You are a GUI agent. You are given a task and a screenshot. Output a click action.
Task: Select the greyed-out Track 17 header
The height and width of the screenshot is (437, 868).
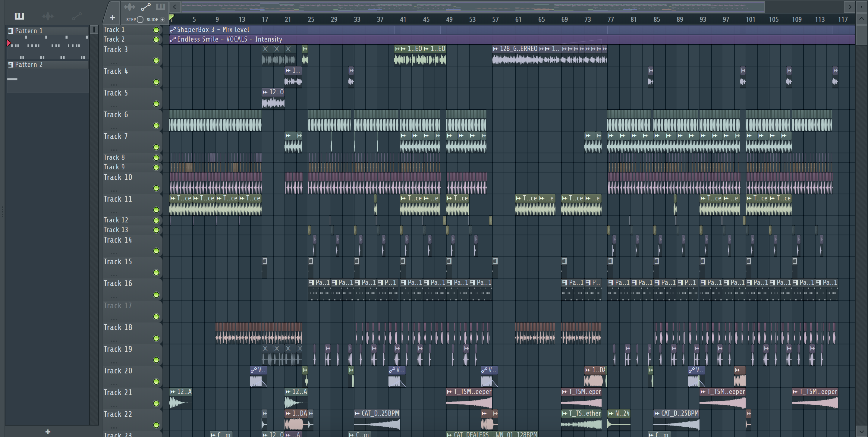click(x=132, y=311)
